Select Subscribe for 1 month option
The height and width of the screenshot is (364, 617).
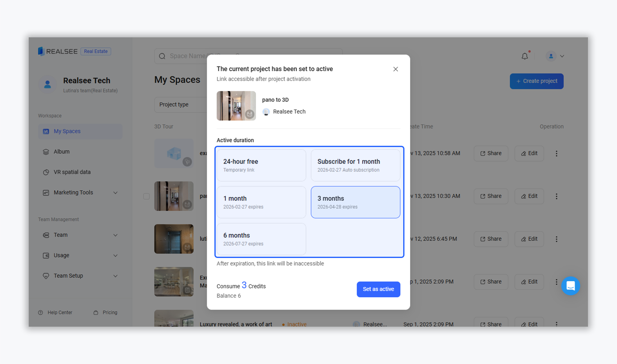pyautogui.click(x=355, y=165)
